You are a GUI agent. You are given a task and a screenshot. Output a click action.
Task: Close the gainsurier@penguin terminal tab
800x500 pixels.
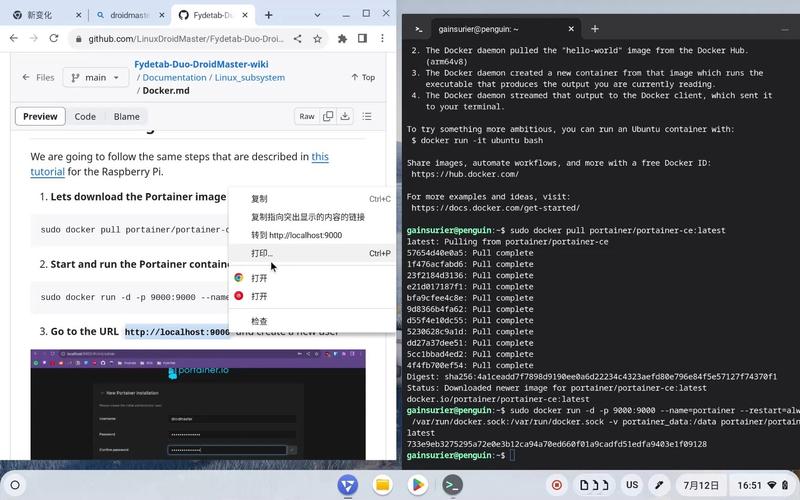(571, 29)
